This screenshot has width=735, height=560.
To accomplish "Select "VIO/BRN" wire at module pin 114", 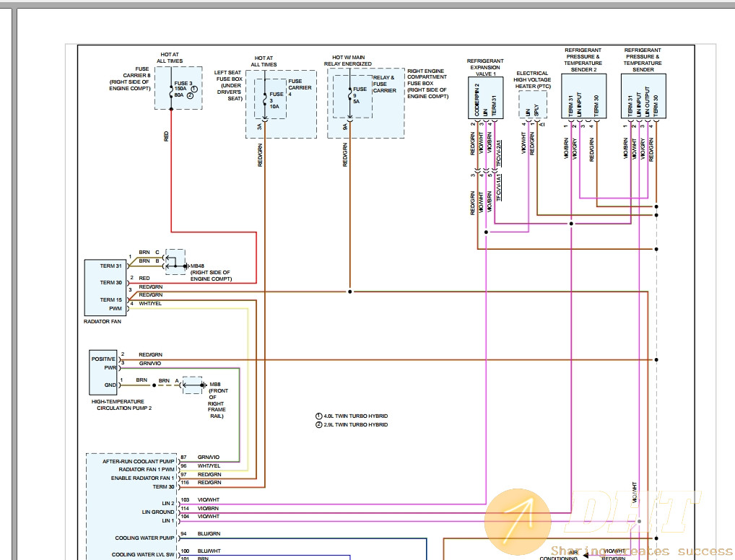I will (208, 509).
